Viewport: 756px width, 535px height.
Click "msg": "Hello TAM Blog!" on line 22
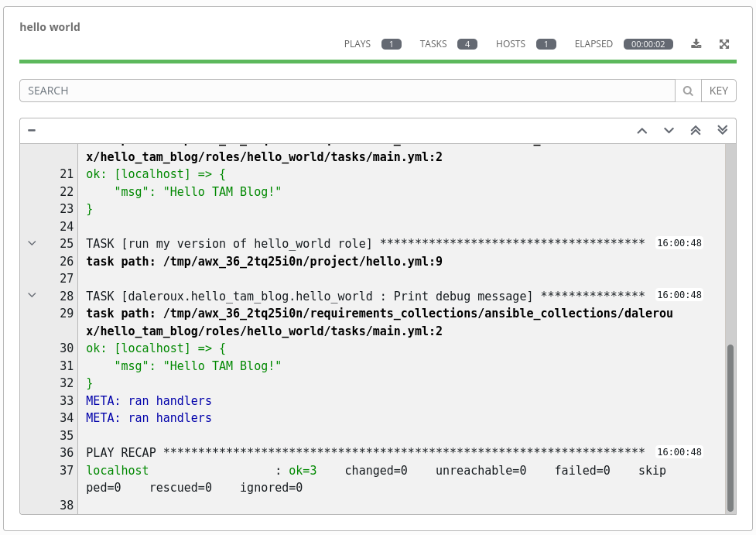(197, 192)
